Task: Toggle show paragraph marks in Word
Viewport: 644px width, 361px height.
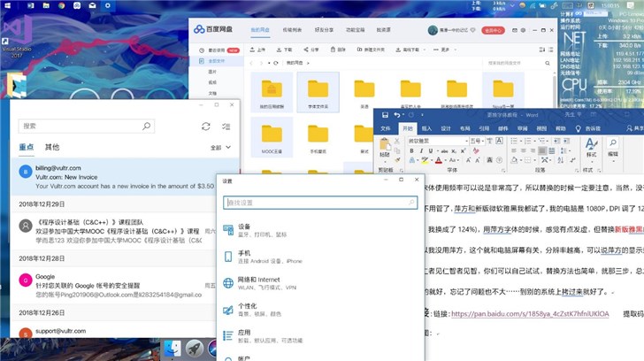Action: 572,160
